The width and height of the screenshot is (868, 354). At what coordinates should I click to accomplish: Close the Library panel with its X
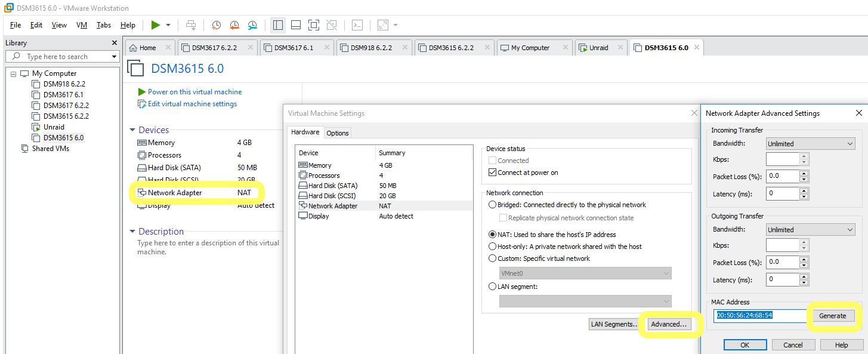[115, 43]
